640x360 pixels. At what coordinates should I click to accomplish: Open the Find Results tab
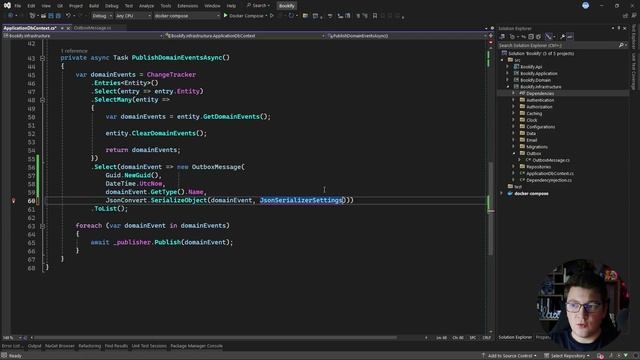point(116,346)
